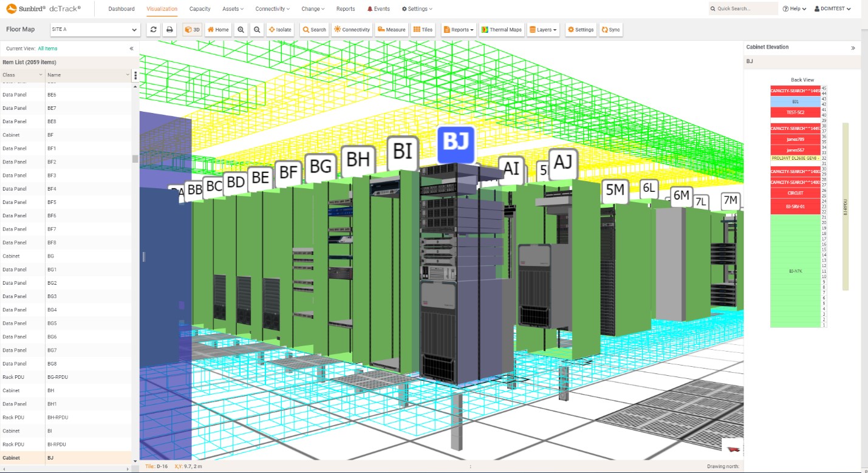Viewport: 868px width, 473px height.
Task: Open item list column options menu
Action: click(x=135, y=75)
